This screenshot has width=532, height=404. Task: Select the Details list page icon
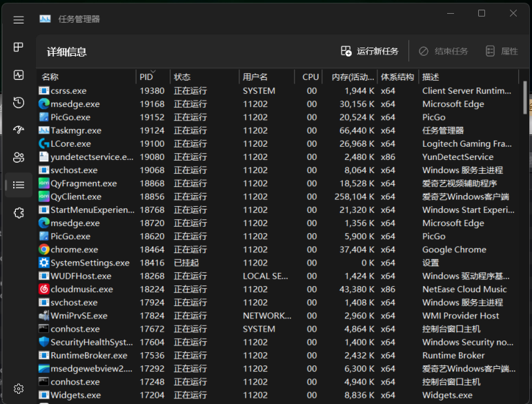click(x=19, y=185)
